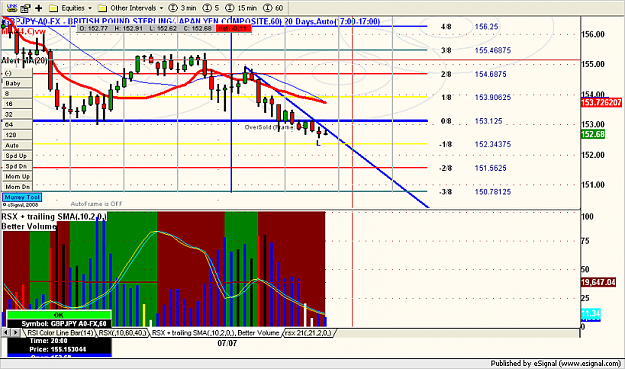Click the 07/07 date label
Image resolution: width=625 pixels, height=369 pixels.
click(227, 343)
